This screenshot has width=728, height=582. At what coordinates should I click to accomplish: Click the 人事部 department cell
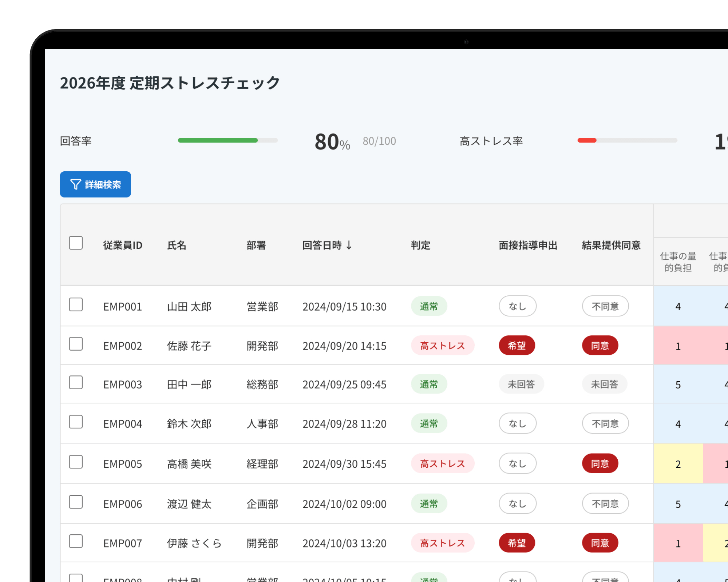click(262, 424)
